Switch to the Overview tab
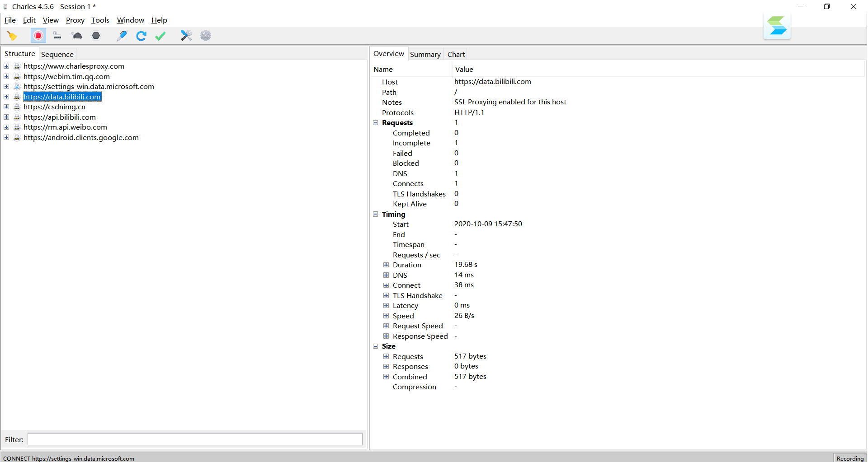 click(x=389, y=54)
